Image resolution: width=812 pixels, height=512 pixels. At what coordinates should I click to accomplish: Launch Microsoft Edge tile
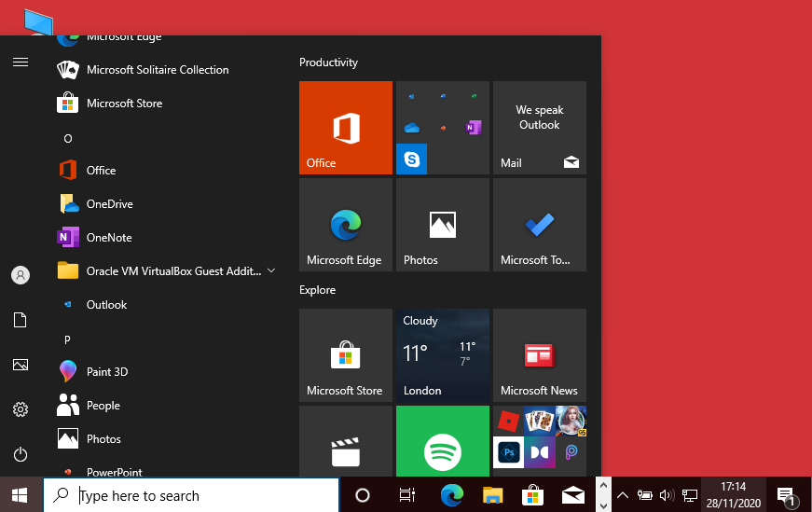[x=346, y=225]
